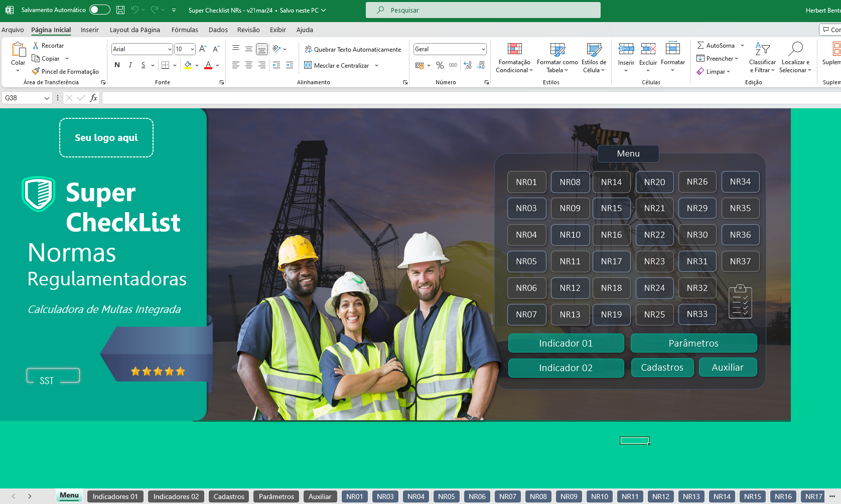Screen dimensions: 841x504
Task: Click the decrease indent icon
Action: click(x=276, y=65)
